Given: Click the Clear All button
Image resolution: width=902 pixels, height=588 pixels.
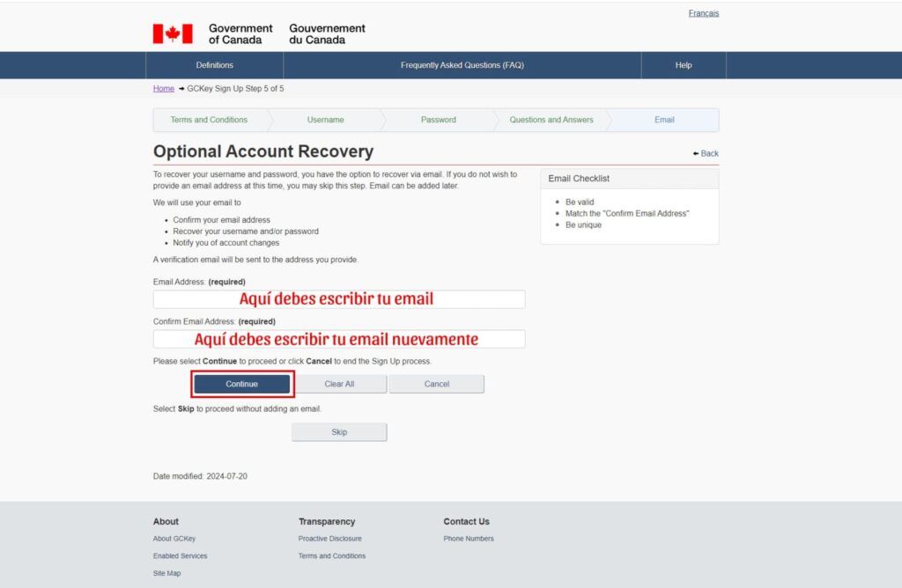Looking at the screenshot, I should coord(339,384).
